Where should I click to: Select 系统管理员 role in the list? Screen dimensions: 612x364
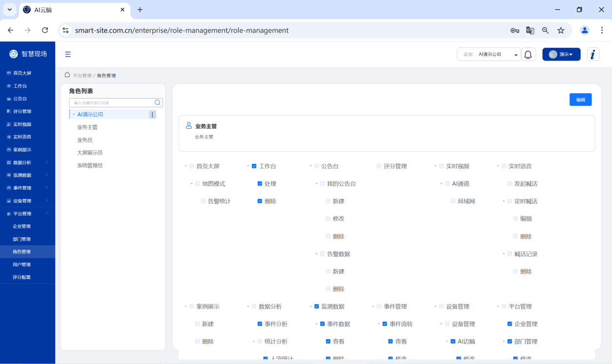(90, 165)
